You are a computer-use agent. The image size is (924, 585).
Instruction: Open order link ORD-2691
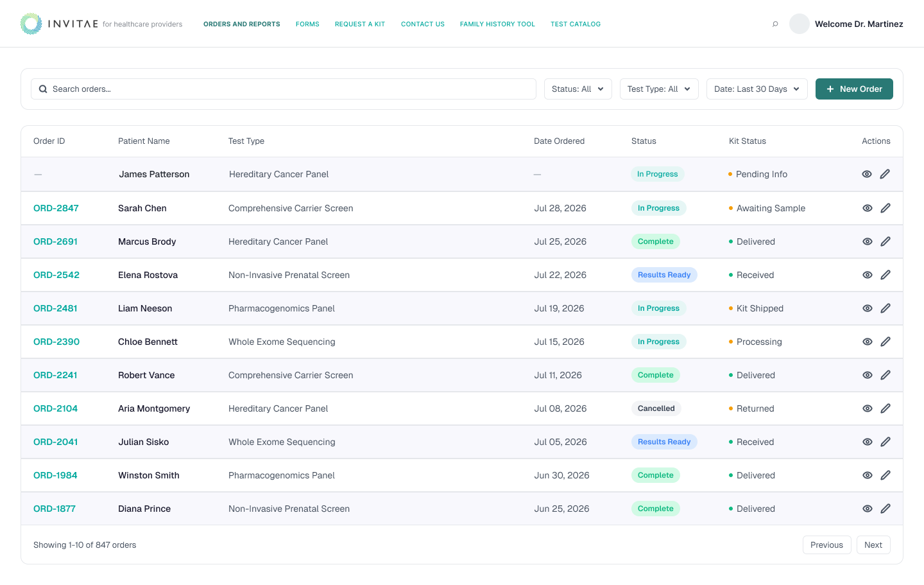55,241
